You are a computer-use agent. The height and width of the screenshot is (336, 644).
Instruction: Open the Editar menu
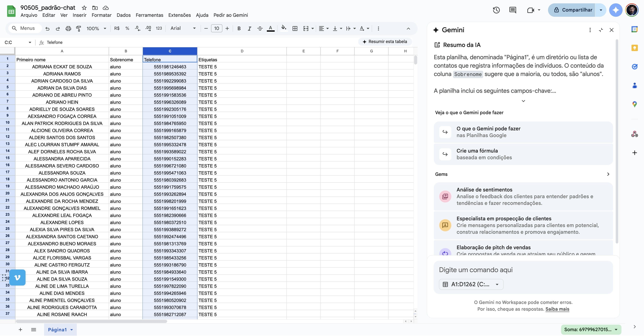(49, 15)
